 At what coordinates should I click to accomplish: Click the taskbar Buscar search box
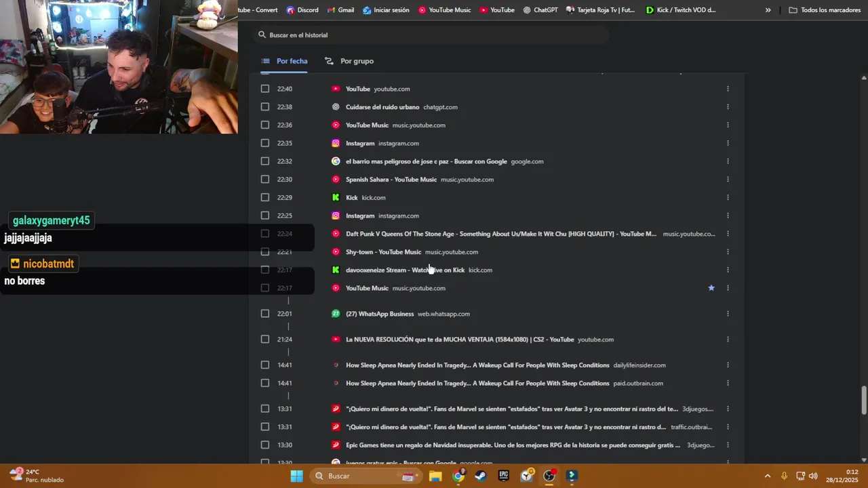(366, 476)
